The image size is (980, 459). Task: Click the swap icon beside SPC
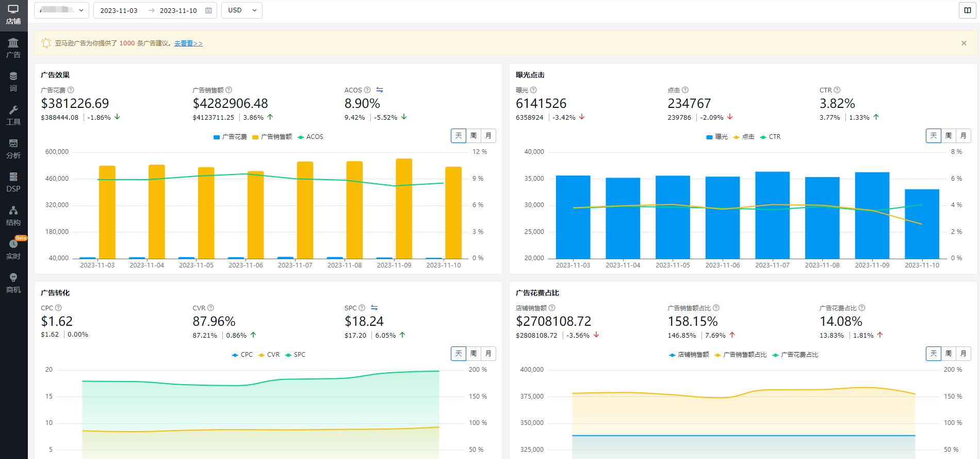[x=374, y=308]
